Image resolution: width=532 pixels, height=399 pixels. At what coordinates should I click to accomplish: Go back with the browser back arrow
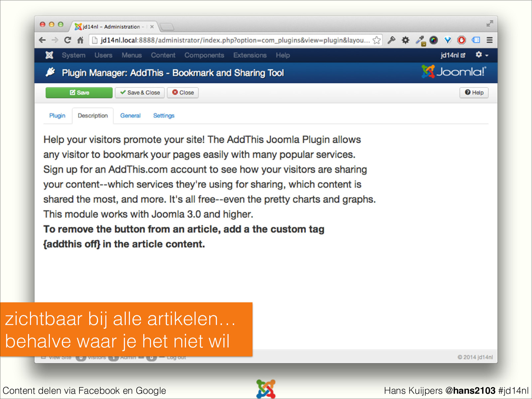click(x=42, y=40)
